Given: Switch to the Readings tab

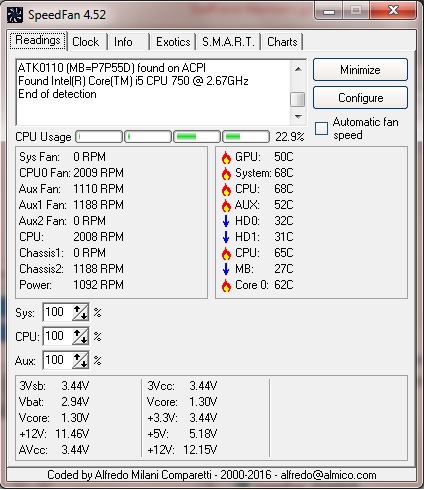Looking at the screenshot, I should coord(38,41).
